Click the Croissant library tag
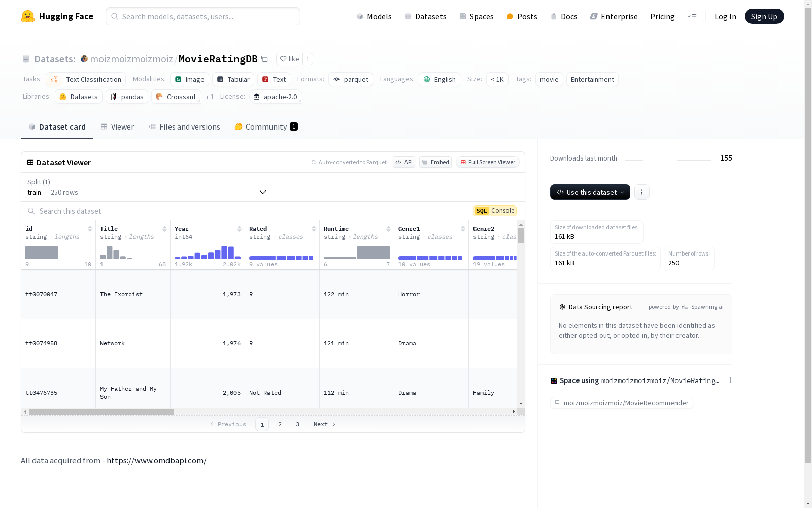The height and width of the screenshot is (508, 812). (x=176, y=97)
